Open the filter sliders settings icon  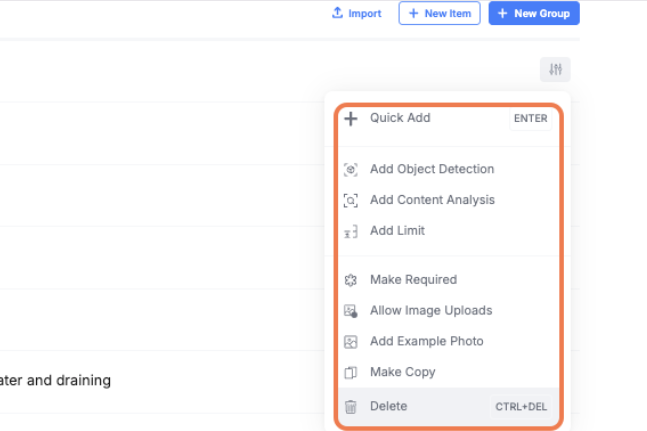tap(555, 69)
